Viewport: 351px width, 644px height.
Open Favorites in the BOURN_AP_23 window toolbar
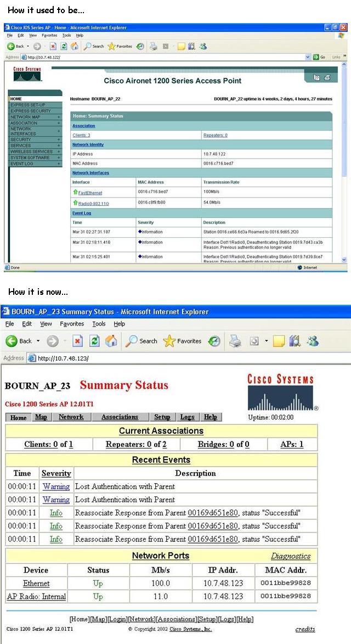click(183, 341)
